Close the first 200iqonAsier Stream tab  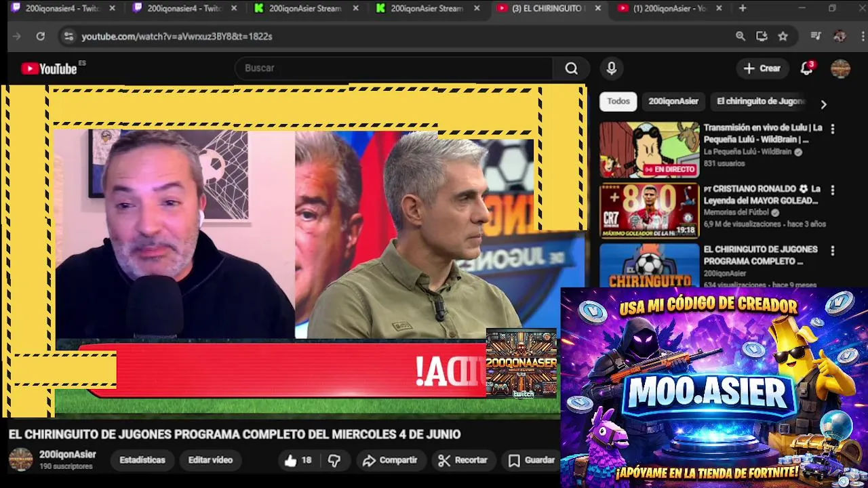[355, 8]
